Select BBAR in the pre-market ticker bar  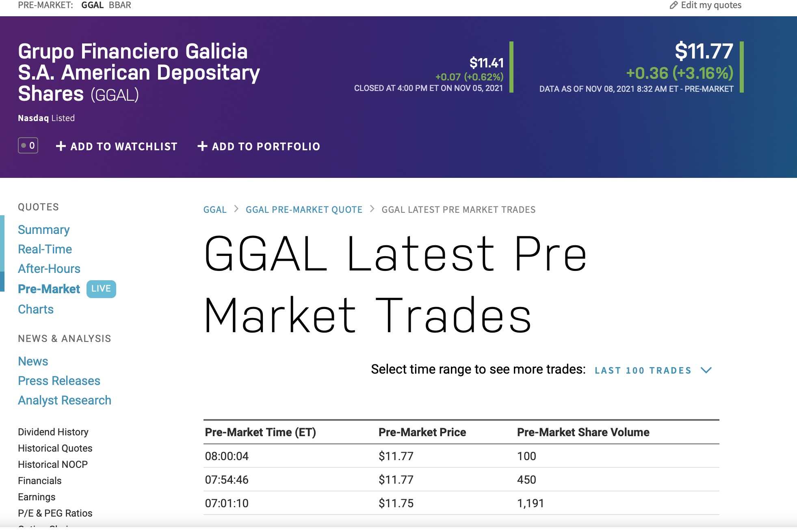[120, 5]
